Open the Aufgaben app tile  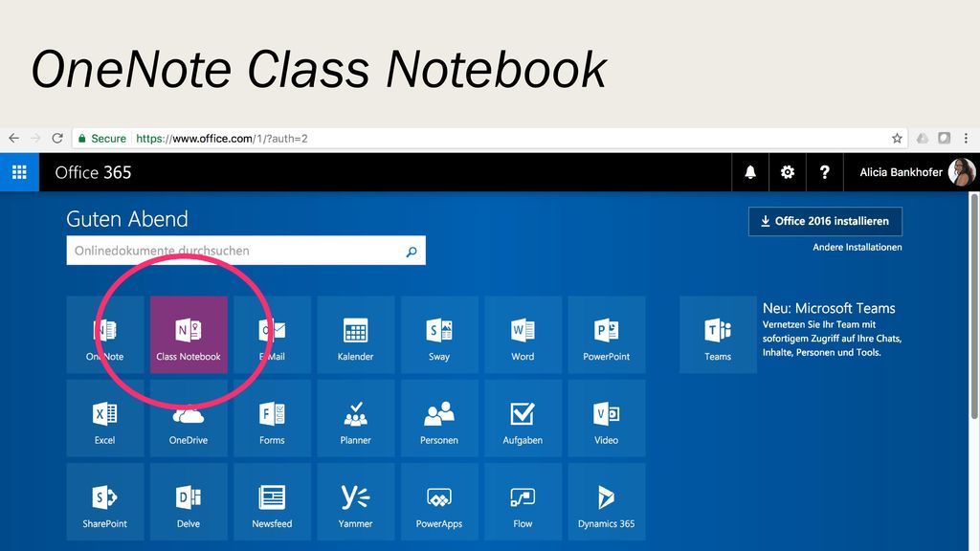point(523,419)
